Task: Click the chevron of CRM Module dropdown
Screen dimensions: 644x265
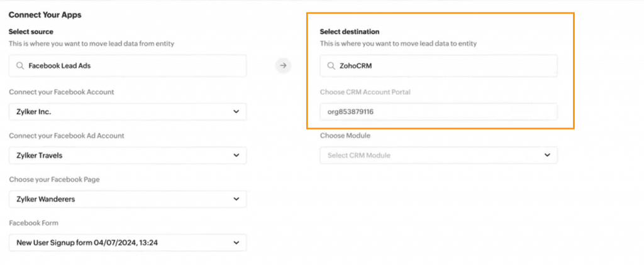Action: click(x=547, y=155)
